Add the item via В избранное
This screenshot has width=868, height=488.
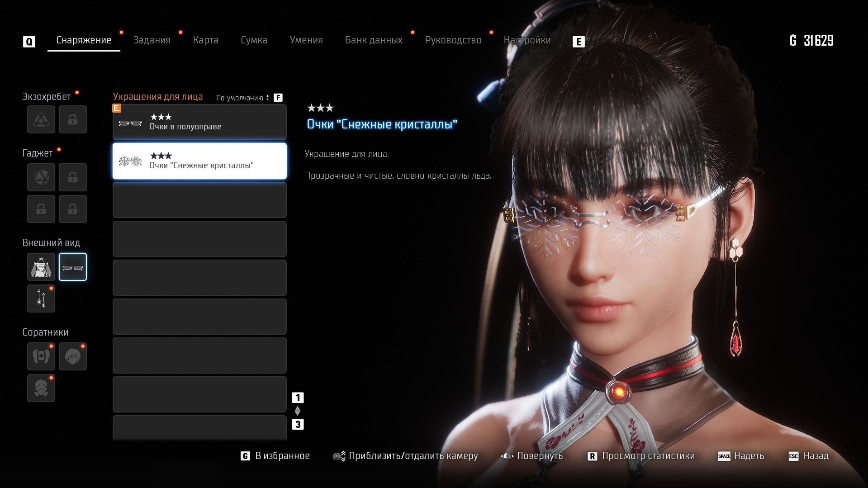[x=275, y=456]
